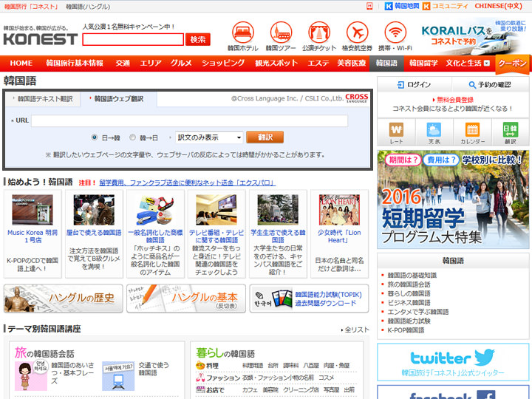Viewport: 532px width, 399px height.
Task: Open the カレンダー calendar icon
Action: point(472,132)
